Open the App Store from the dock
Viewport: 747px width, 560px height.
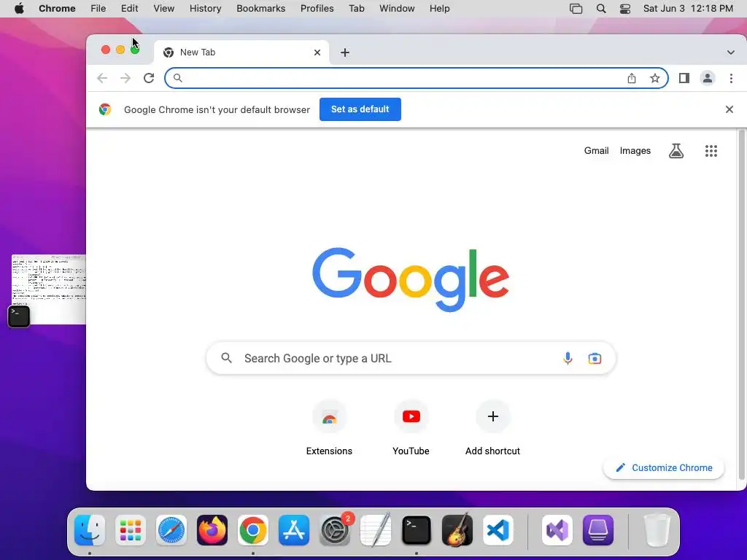[294, 530]
